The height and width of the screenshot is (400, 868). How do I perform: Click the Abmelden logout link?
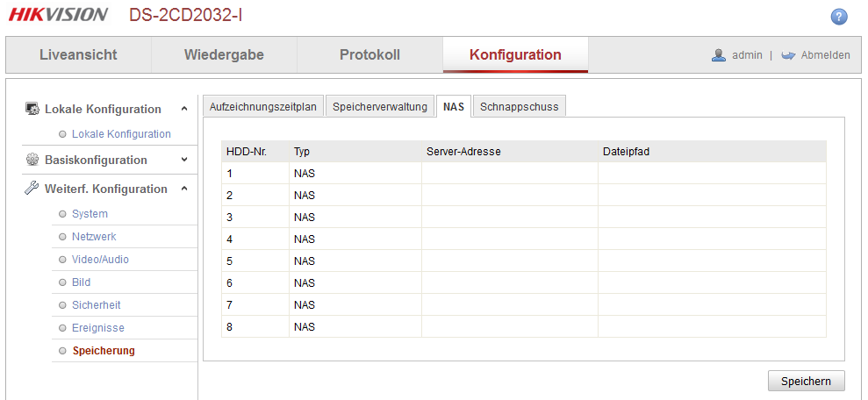tap(825, 55)
